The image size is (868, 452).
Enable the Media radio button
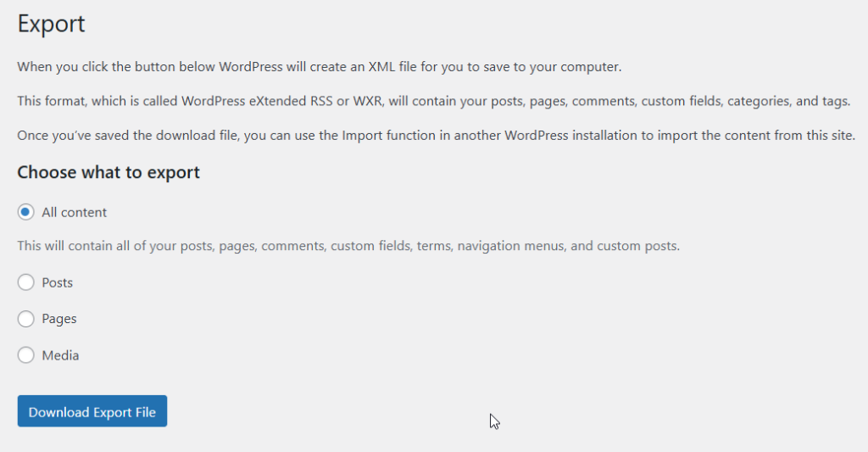coord(25,355)
